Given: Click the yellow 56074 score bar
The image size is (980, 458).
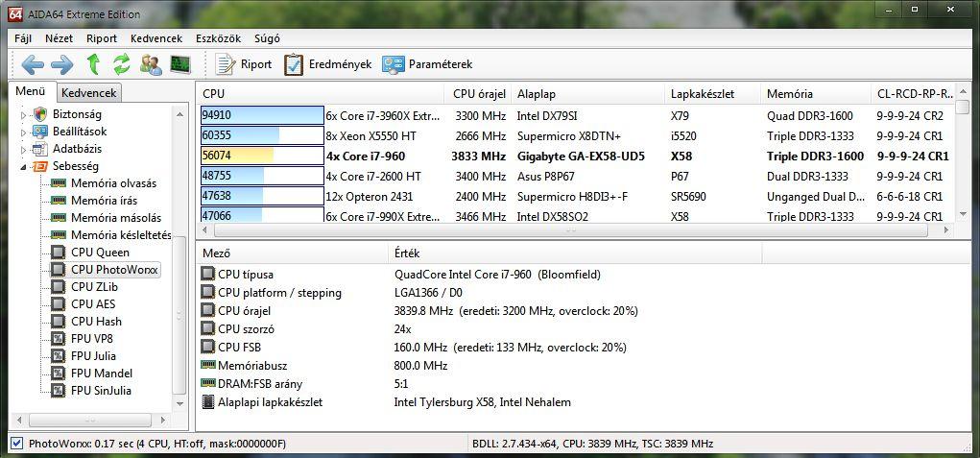Looking at the screenshot, I should click(262, 156).
